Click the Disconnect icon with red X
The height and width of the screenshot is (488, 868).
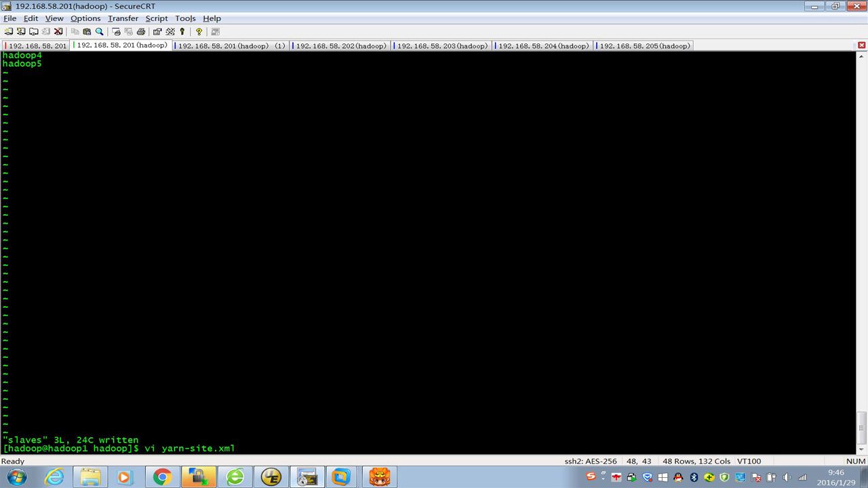click(x=58, y=31)
